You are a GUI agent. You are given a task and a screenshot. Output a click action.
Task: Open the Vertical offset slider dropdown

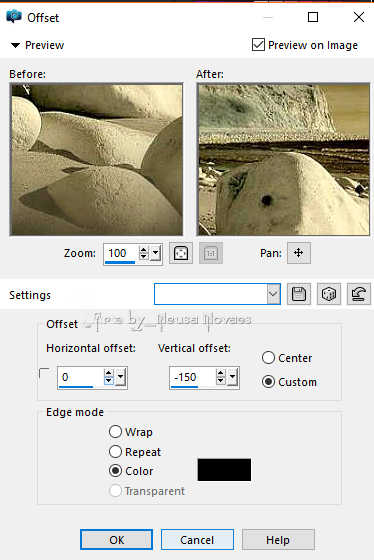click(x=233, y=377)
